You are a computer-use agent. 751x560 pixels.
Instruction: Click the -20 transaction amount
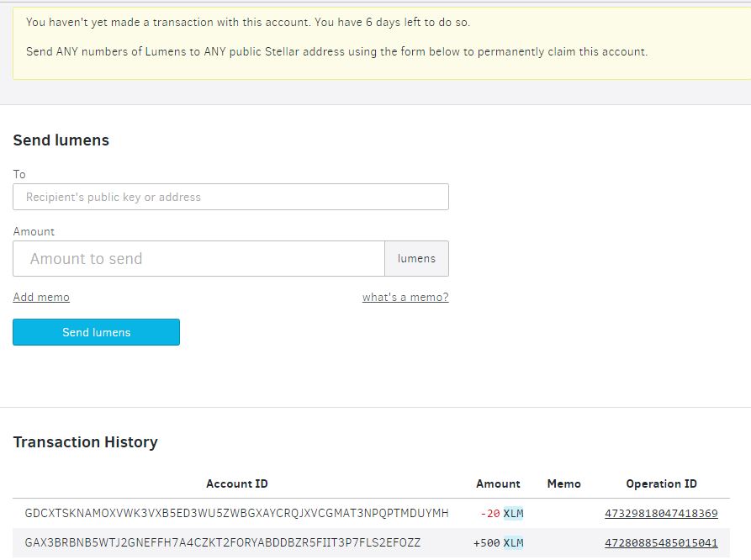489,514
